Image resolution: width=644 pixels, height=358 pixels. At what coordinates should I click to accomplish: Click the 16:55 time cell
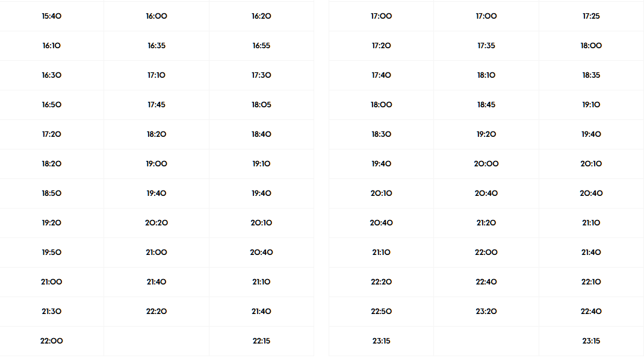pyautogui.click(x=261, y=46)
